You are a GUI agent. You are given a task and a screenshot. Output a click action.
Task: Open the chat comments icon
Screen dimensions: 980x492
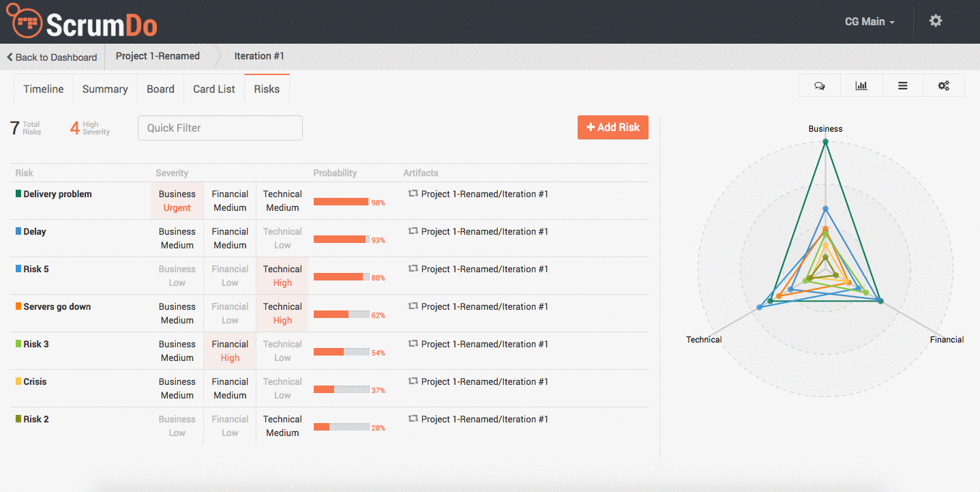click(x=820, y=86)
